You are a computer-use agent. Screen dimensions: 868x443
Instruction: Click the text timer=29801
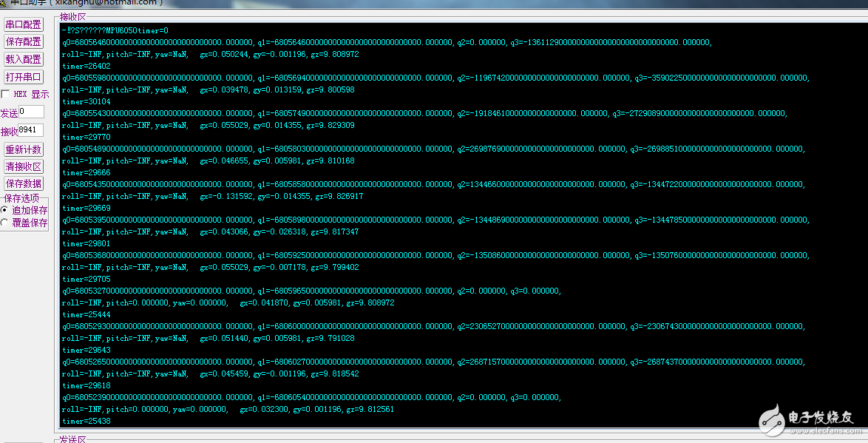[x=87, y=243]
